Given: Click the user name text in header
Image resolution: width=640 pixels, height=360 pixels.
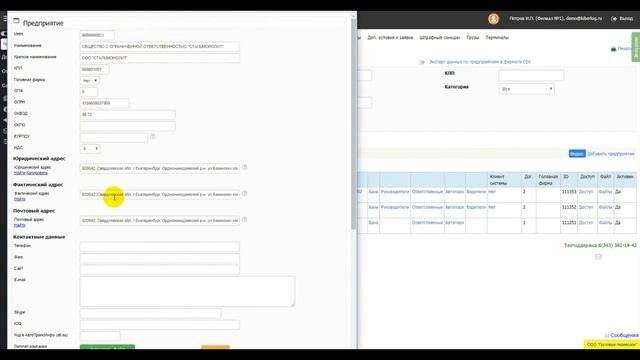Looking at the screenshot, I should coord(556,19).
